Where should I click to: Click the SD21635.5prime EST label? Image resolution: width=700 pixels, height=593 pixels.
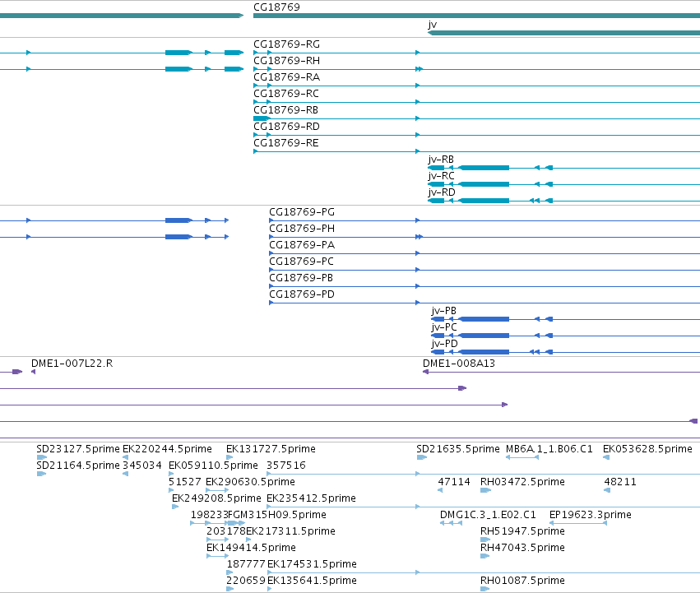pos(458,449)
